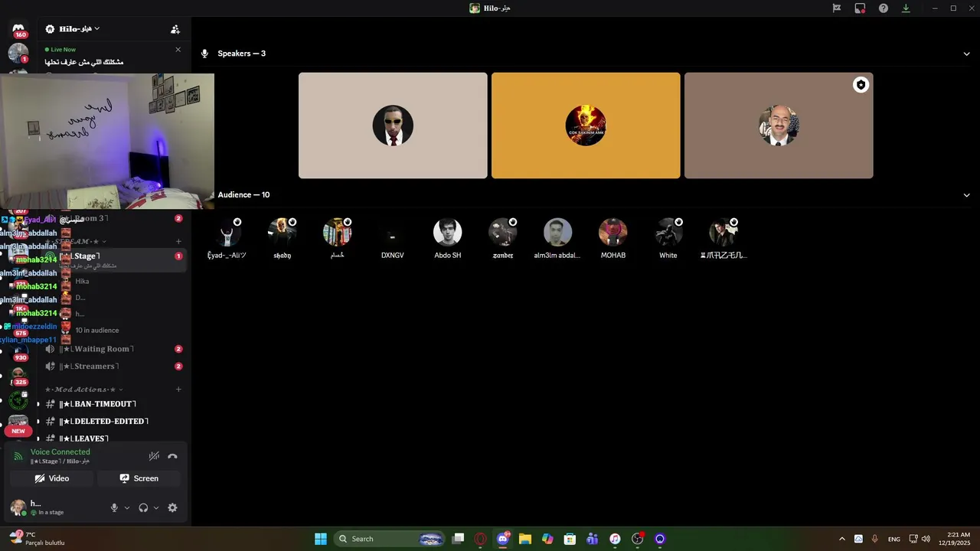Open the moderator badge on third speaker tile

pos(861,85)
